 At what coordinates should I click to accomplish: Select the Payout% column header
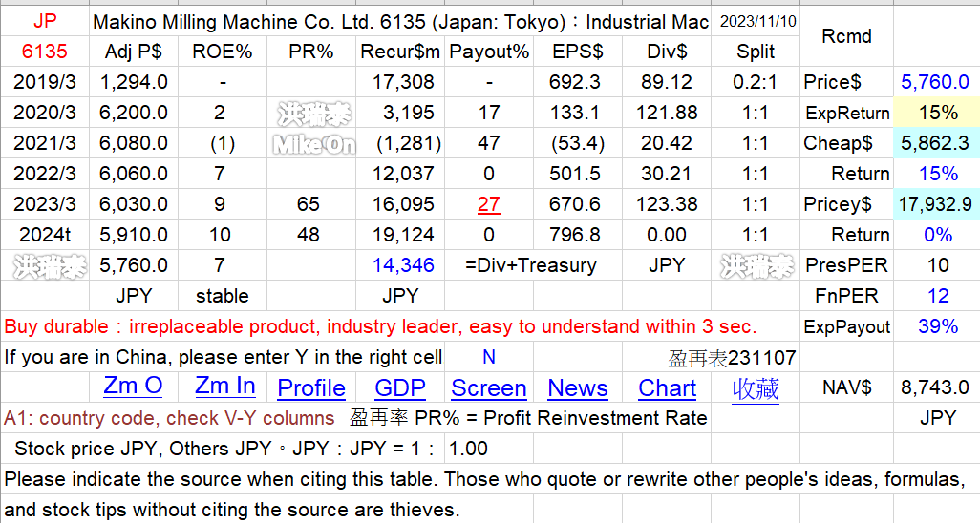coord(489,52)
